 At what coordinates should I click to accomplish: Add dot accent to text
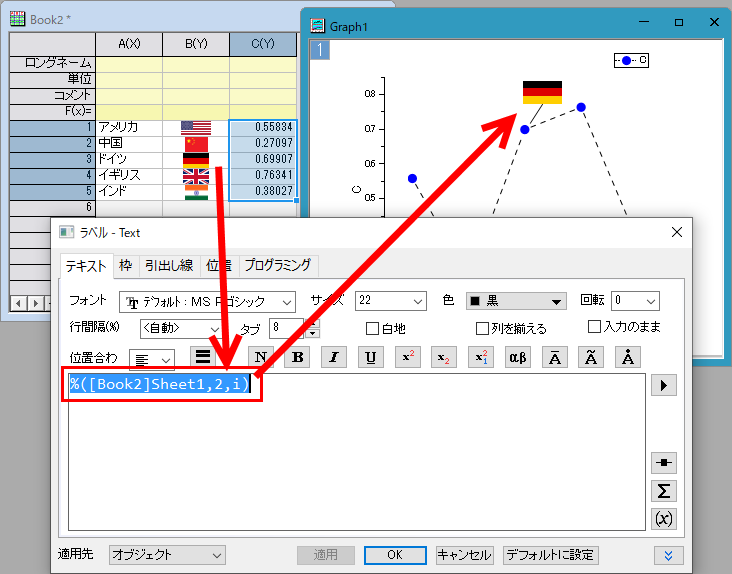[627, 357]
